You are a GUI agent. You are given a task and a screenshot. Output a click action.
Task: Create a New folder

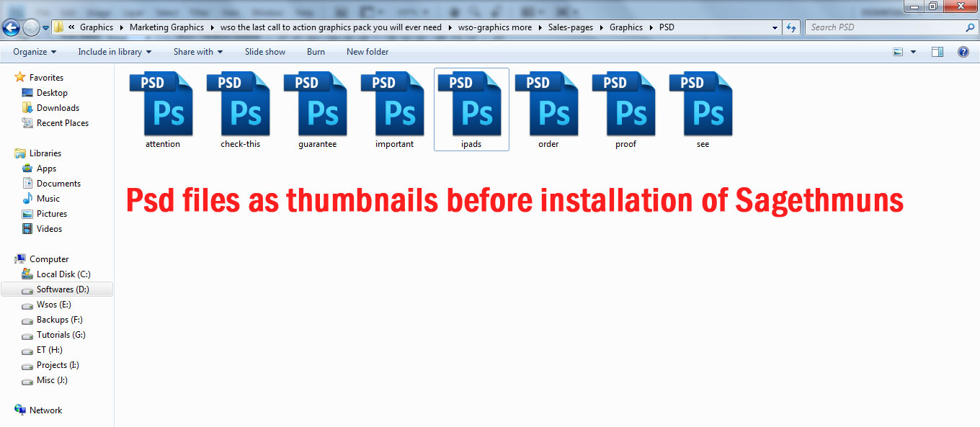click(367, 52)
